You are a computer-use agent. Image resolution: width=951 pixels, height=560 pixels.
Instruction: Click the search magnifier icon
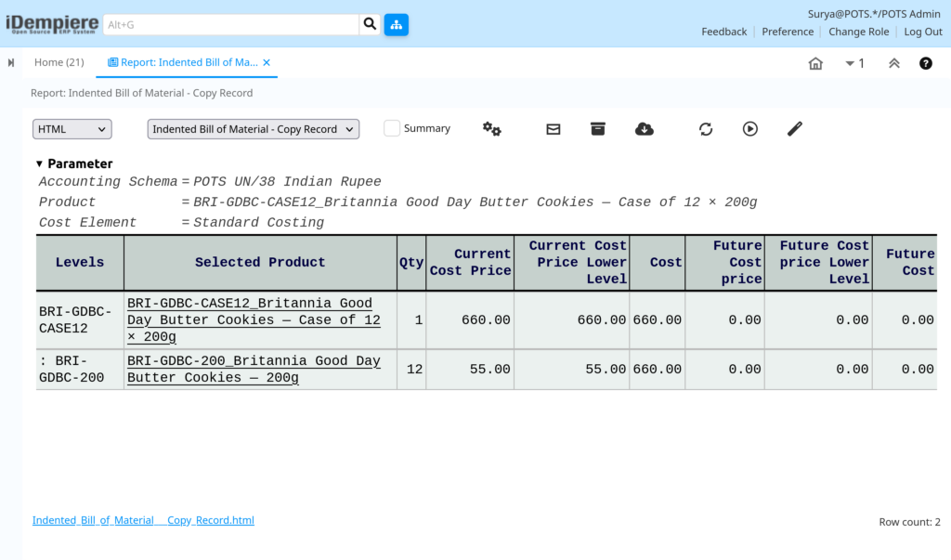pyautogui.click(x=370, y=24)
